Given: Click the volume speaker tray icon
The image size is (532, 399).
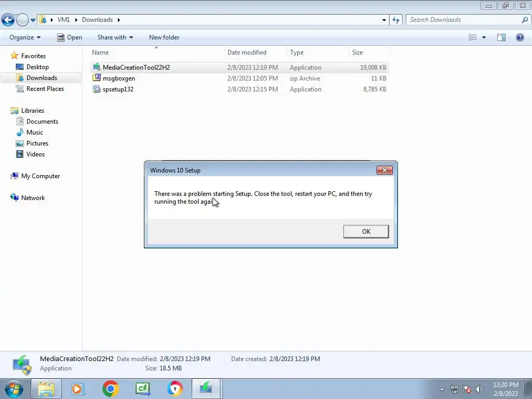Looking at the screenshot, I should pyautogui.click(x=480, y=389).
